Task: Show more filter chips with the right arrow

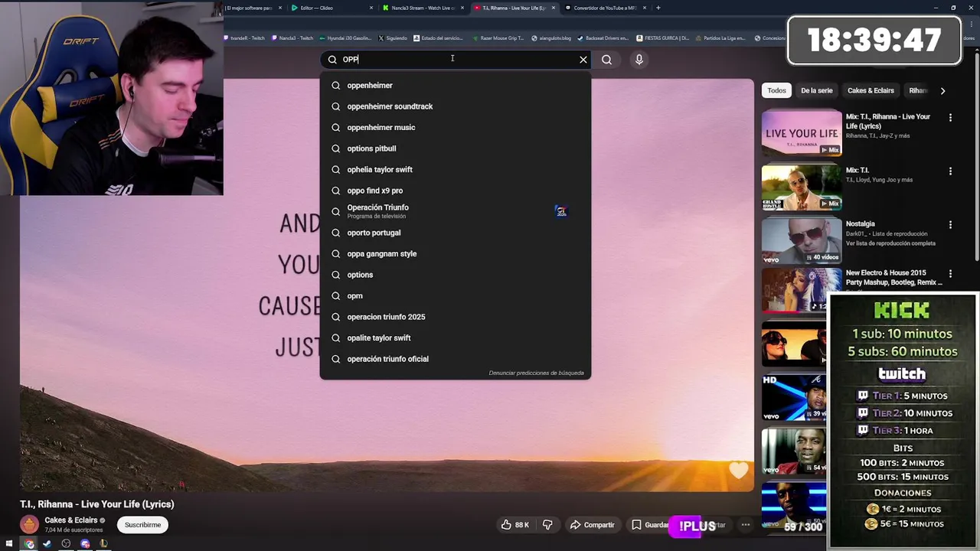Action: pos(942,90)
